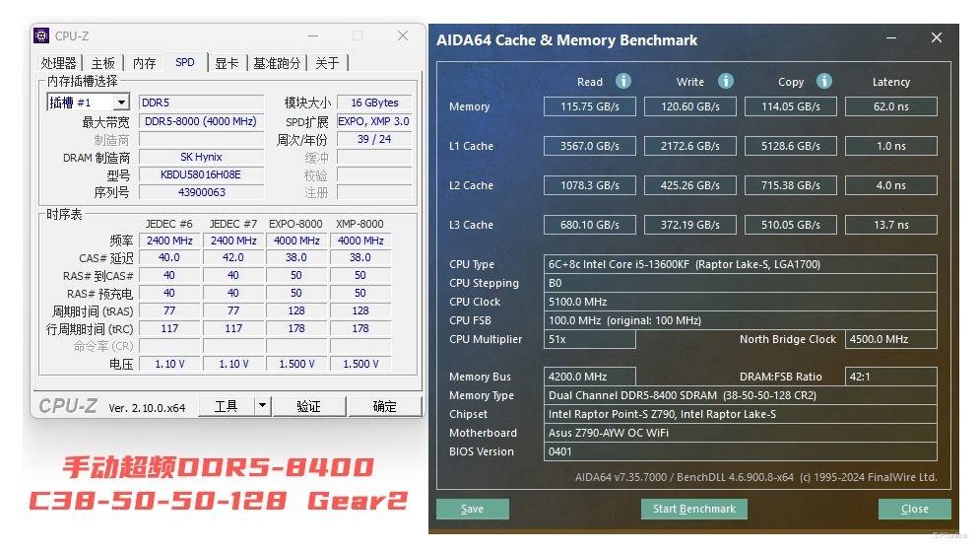980x551 pixels.
Task: Click the XMP-8000 电压 value 1.500 V
Action: (x=360, y=364)
